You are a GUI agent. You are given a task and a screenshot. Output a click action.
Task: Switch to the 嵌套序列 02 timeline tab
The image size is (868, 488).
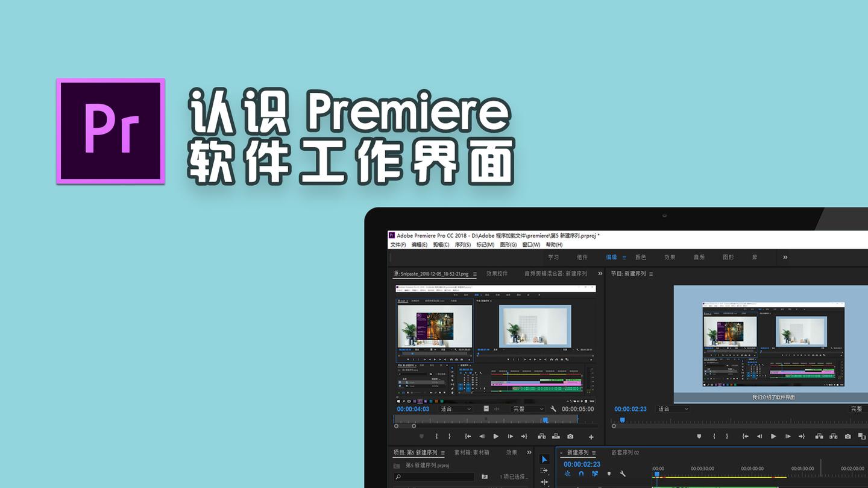pos(625,452)
